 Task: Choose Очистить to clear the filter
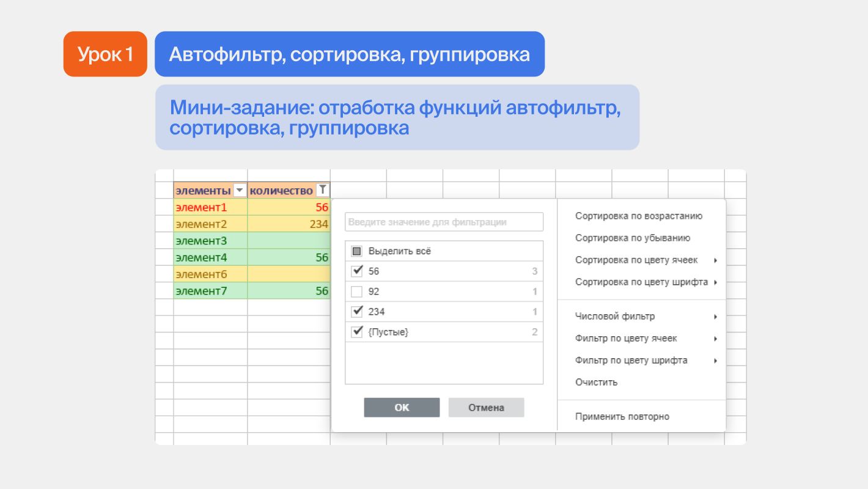pos(596,382)
